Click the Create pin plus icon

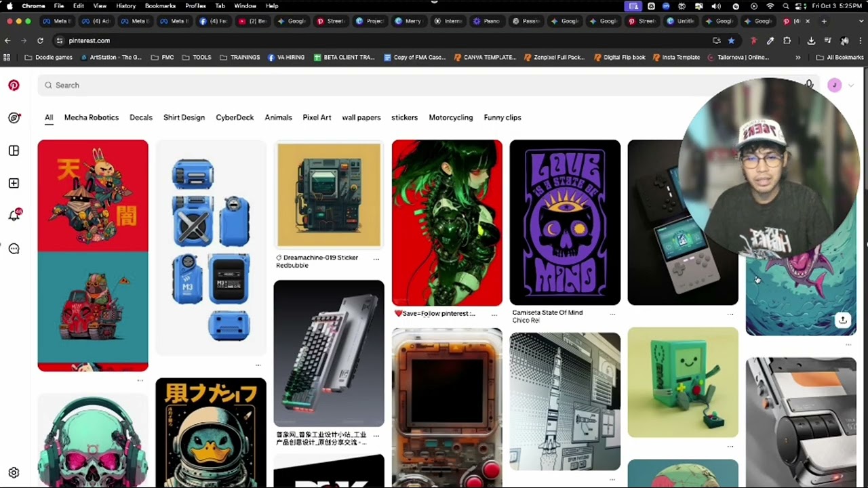click(14, 183)
